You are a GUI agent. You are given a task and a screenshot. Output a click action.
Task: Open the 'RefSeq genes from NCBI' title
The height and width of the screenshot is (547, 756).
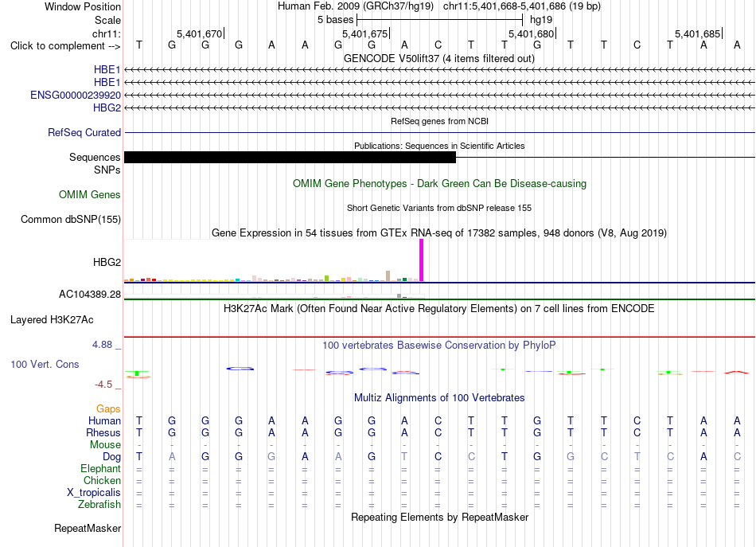pyautogui.click(x=439, y=121)
